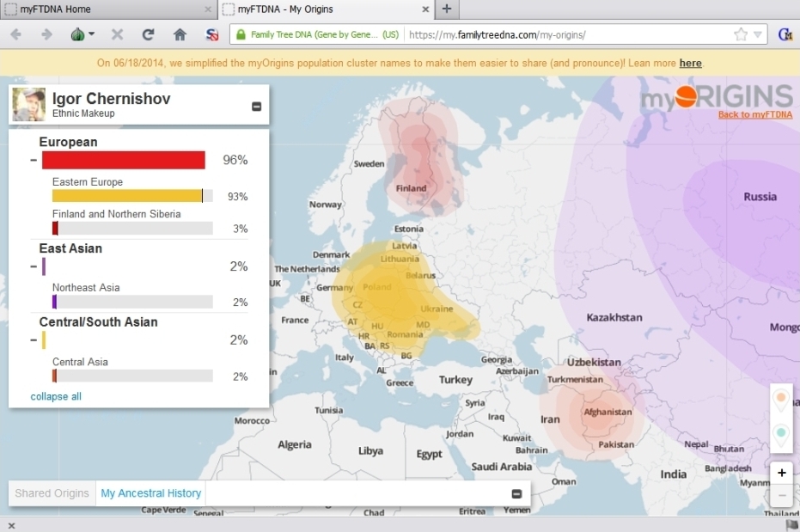The height and width of the screenshot is (532, 800).
Task: Switch to the myFTDNA Home tab
Action: [x=108, y=9]
